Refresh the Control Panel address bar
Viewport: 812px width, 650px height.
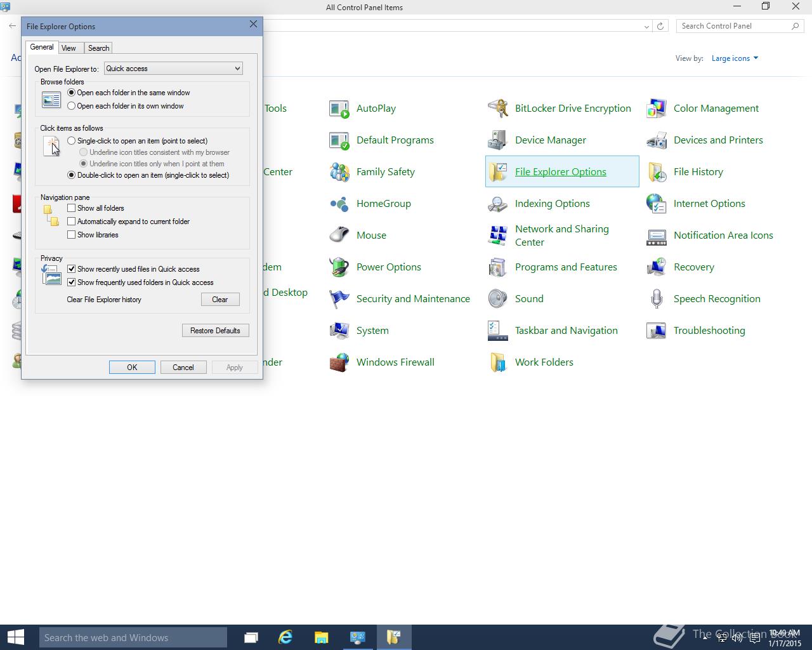pos(660,26)
